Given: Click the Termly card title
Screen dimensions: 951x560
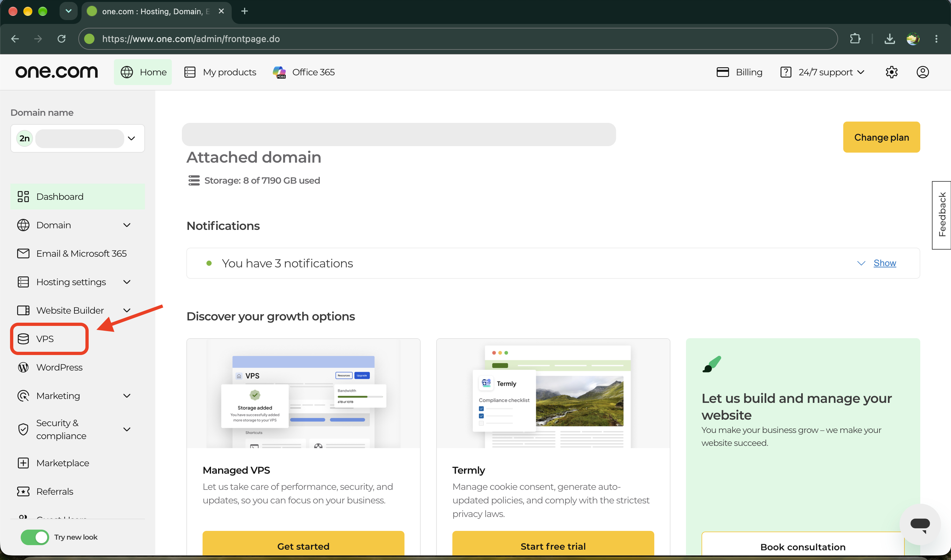Looking at the screenshot, I should (x=469, y=470).
